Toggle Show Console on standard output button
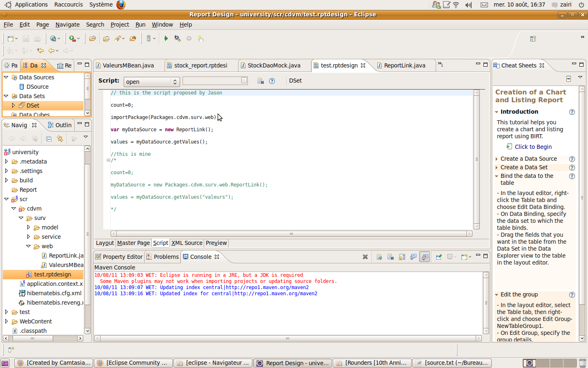 [x=413, y=257]
